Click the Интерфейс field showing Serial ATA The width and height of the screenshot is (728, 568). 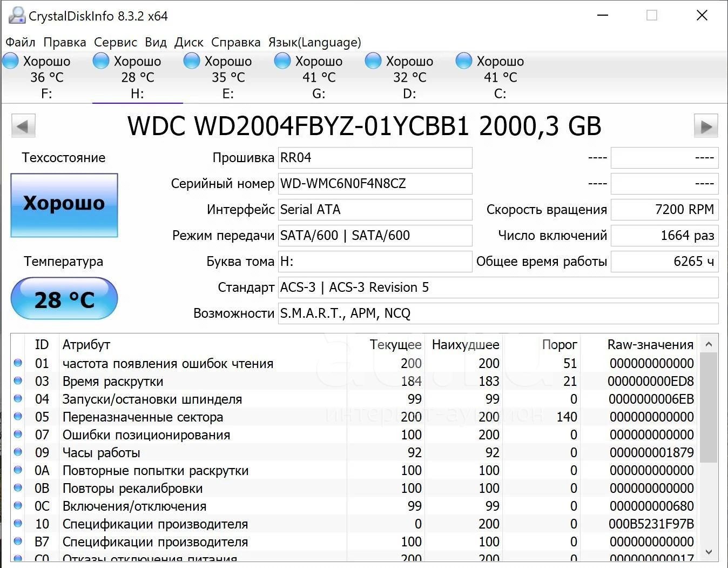[375, 210]
